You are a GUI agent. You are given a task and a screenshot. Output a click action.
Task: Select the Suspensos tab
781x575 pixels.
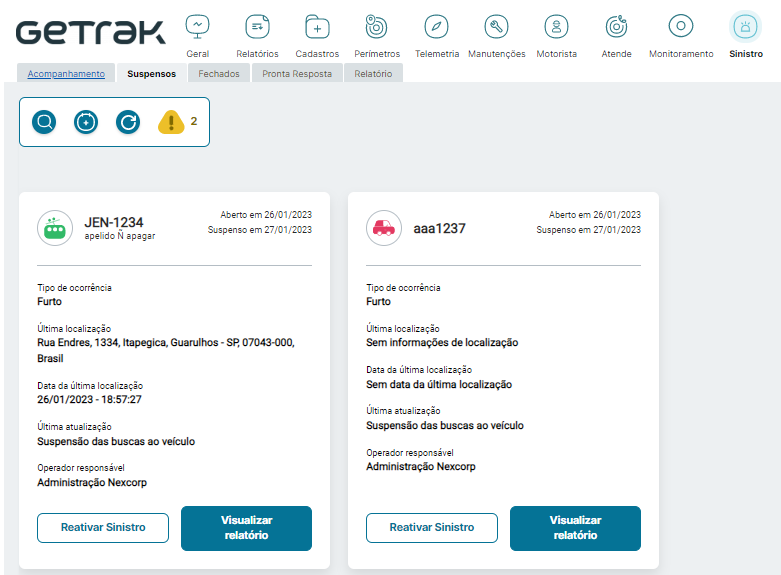point(151,74)
